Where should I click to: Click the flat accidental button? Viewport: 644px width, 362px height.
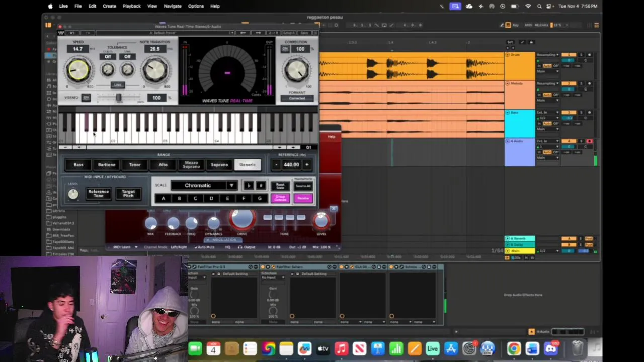click(x=249, y=186)
